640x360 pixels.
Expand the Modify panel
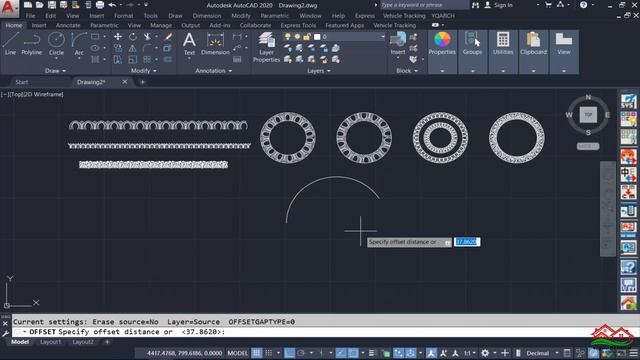143,71
